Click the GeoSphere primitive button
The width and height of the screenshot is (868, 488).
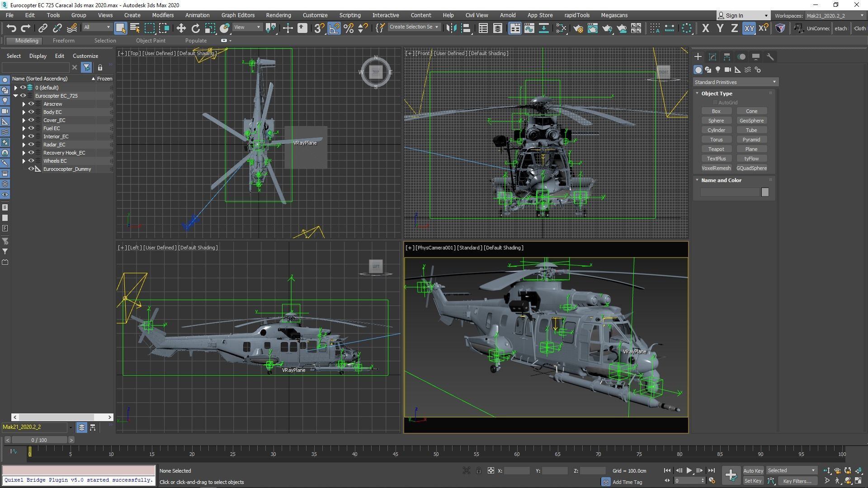[751, 121]
